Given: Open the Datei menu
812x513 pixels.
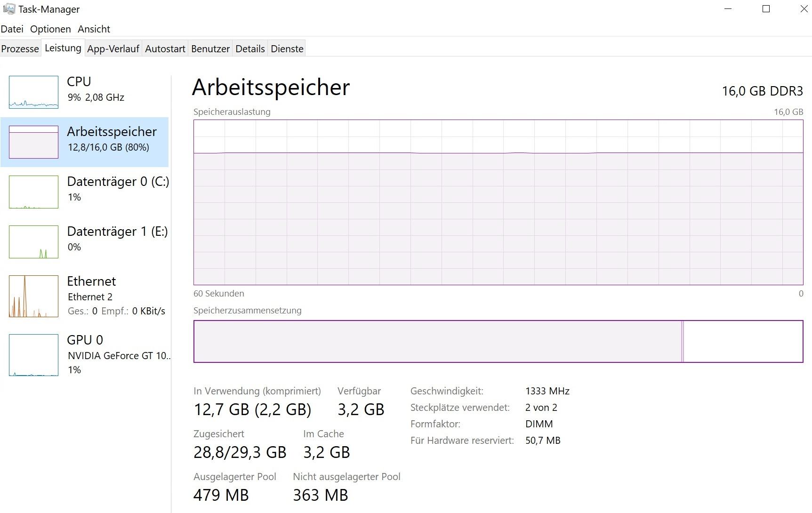Looking at the screenshot, I should tap(12, 29).
